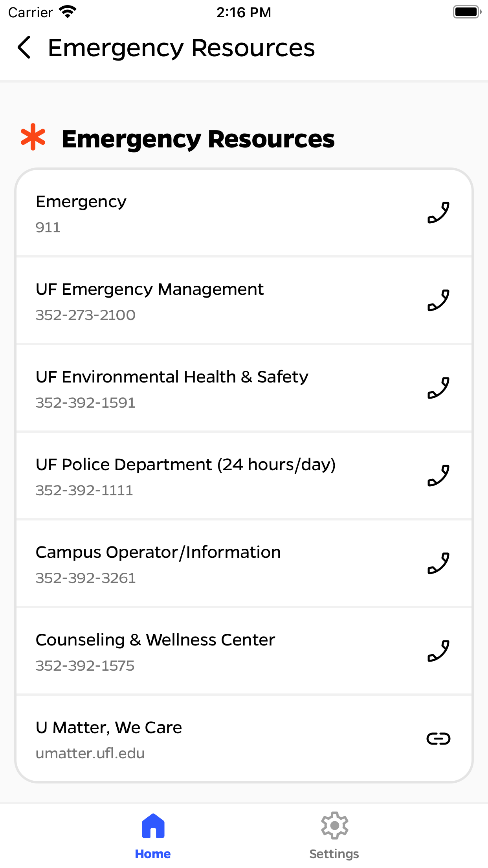This screenshot has width=488, height=868.
Task: Select the Home tab
Action: pos(153,836)
